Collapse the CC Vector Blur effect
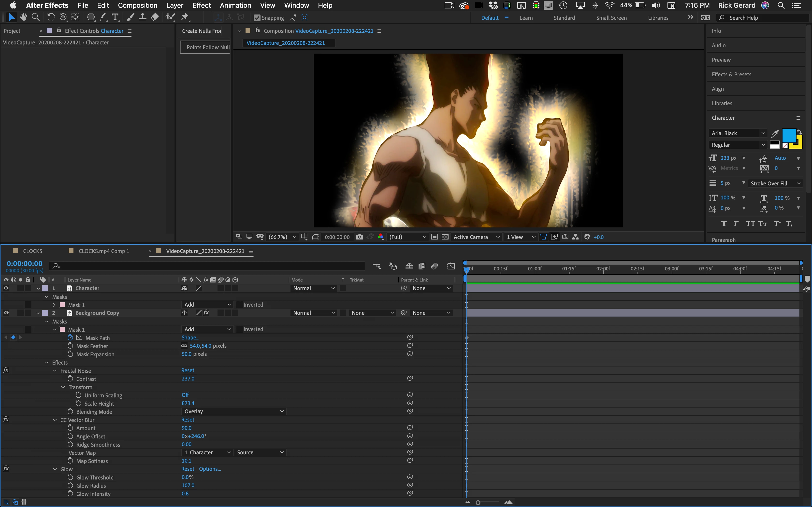 (55, 420)
